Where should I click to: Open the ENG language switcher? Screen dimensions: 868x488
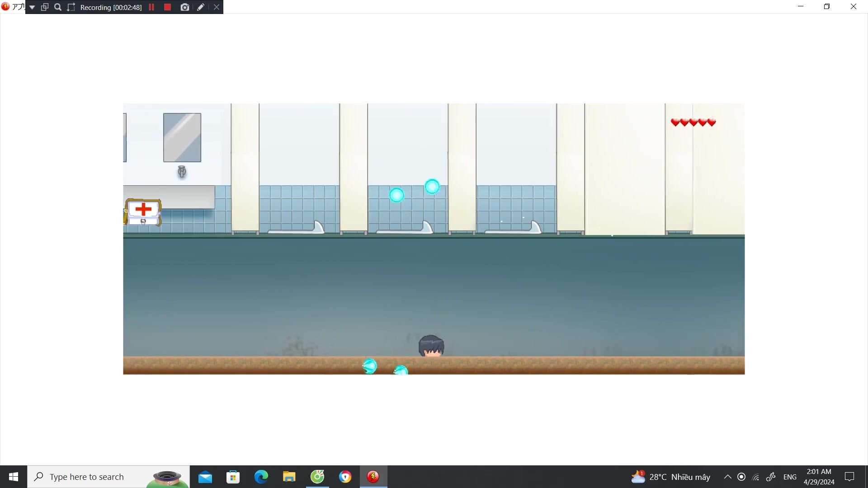pos(789,477)
